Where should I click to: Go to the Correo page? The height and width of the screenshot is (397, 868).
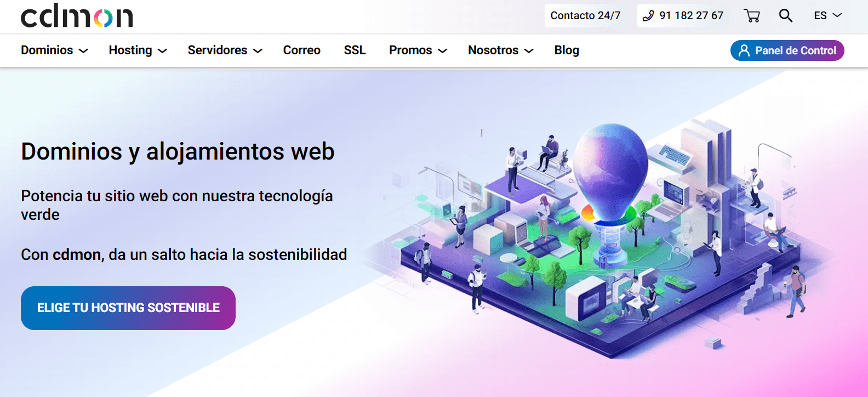301,50
